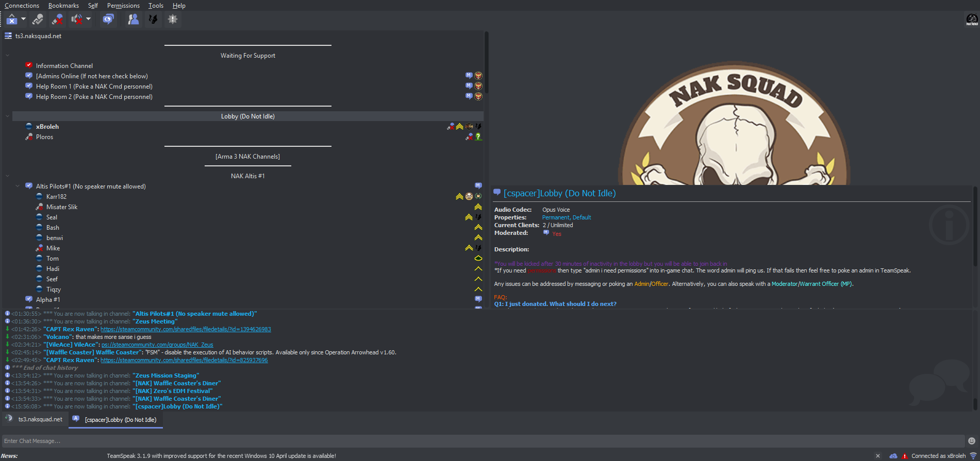Viewport: 980px width, 461px height.
Task: Open the emoji smiley picker
Action: pos(971,441)
